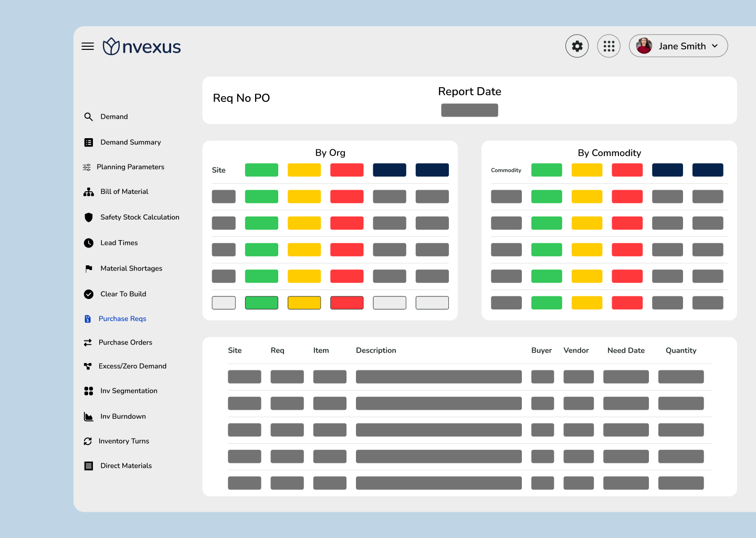Open Material Shortages

(x=131, y=268)
